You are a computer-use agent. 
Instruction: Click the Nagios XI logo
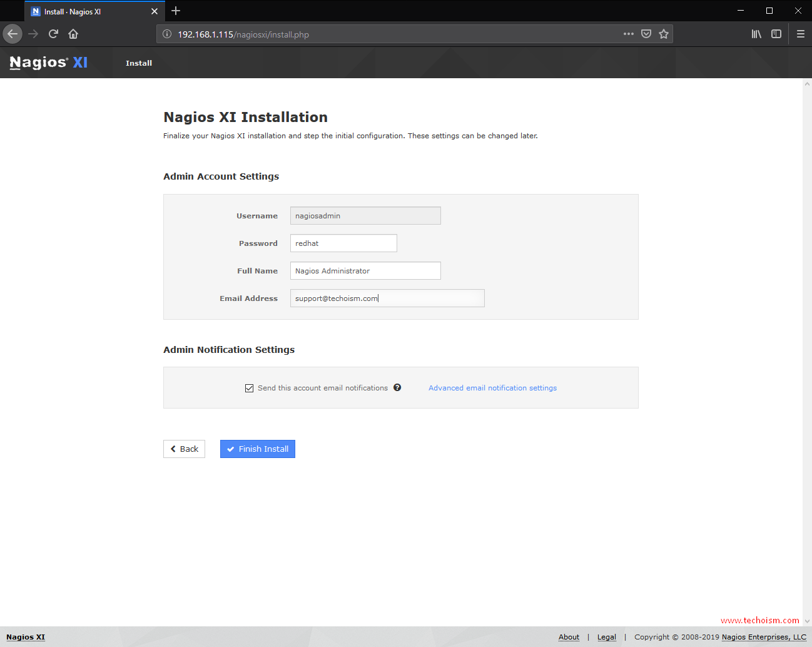[x=49, y=63]
